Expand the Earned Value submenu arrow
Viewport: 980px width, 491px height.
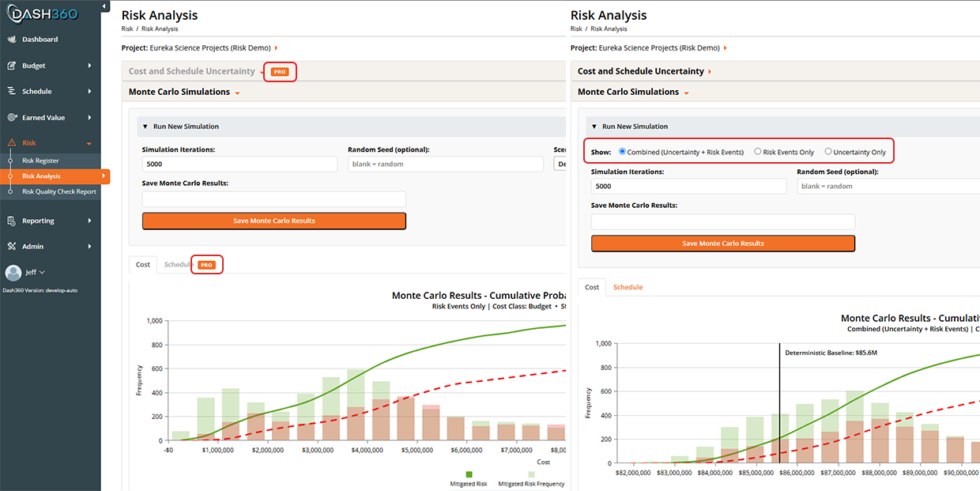(90, 117)
